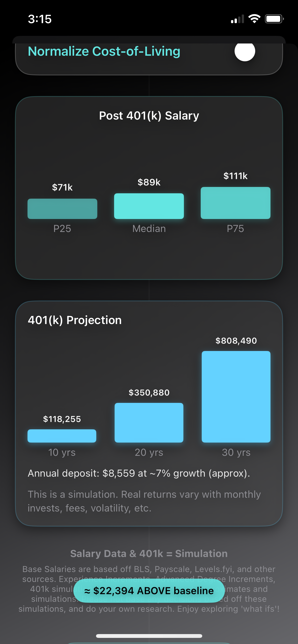The height and width of the screenshot is (644, 298).
Task: Select the P75 salary bar
Action: [236, 203]
